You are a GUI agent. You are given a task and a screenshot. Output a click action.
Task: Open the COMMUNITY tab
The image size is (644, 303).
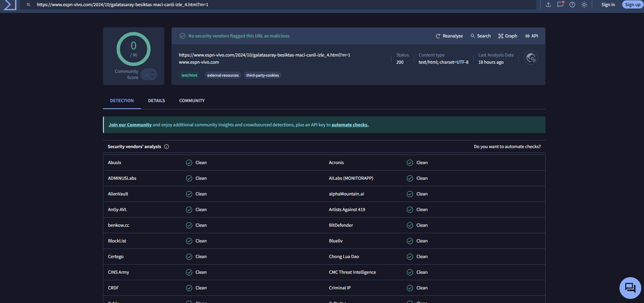coord(192,101)
